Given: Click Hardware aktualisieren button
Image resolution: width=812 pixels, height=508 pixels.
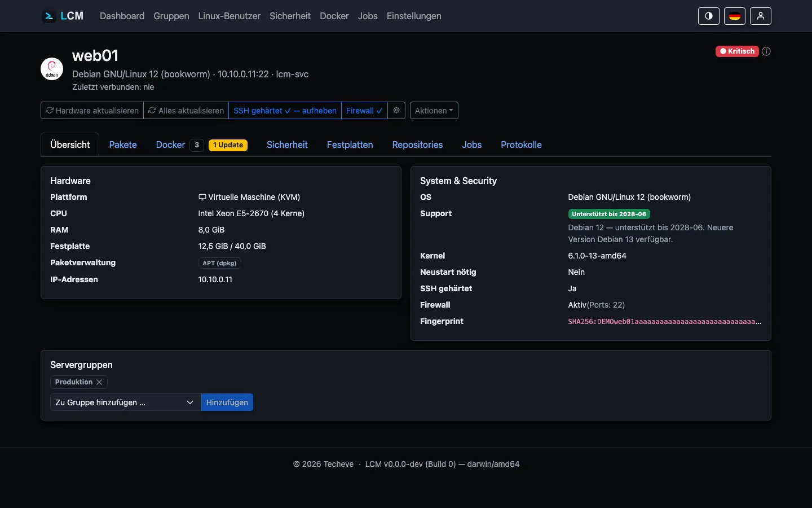Looking at the screenshot, I should tap(92, 111).
